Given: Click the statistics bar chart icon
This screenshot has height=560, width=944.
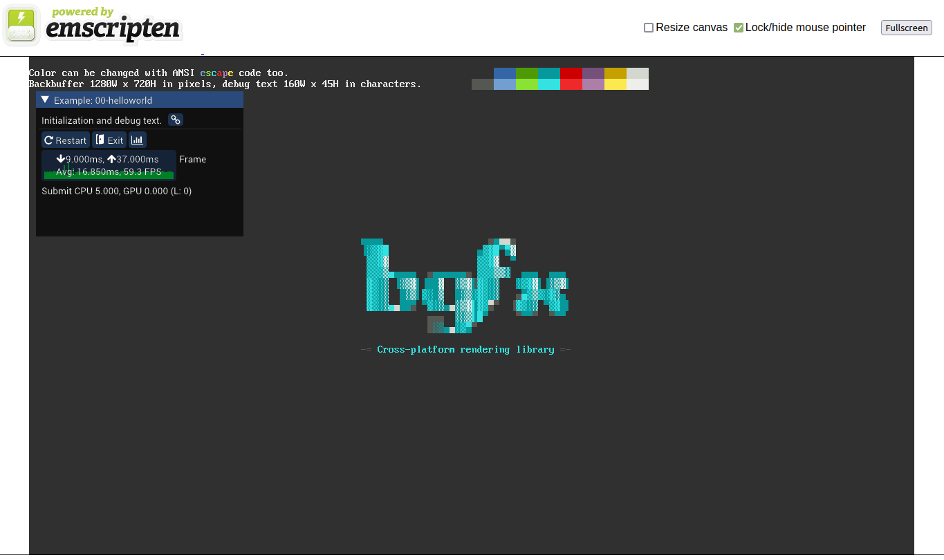Looking at the screenshot, I should pyautogui.click(x=137, y=139).
